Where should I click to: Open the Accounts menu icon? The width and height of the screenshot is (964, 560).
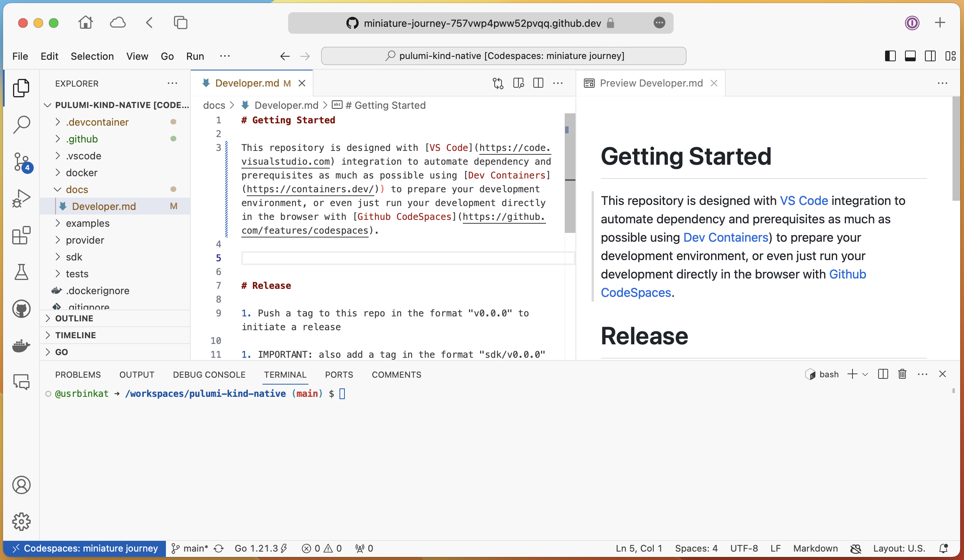click(21, 485)
